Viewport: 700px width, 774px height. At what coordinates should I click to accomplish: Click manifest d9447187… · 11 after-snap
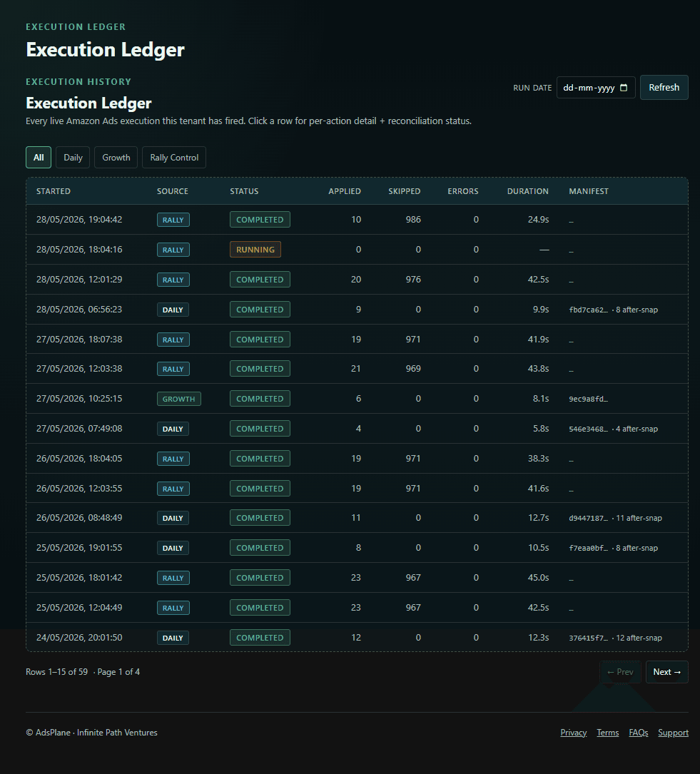(615, 518)
